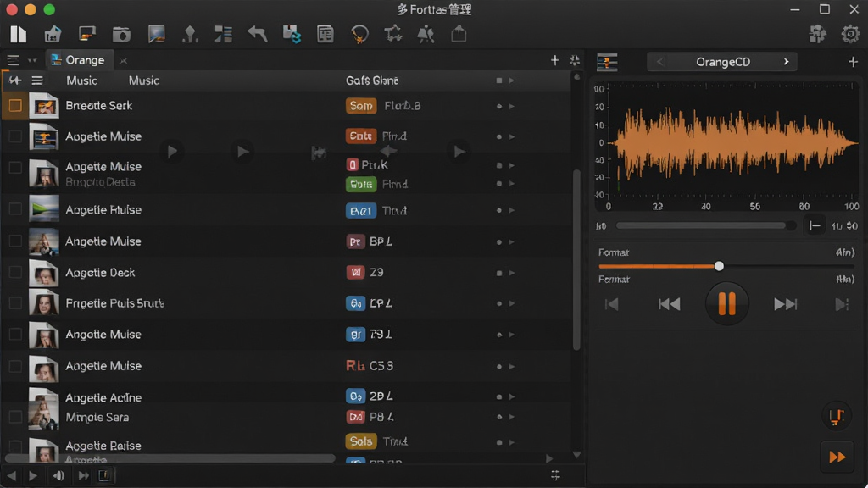Close the Orange tab
The width and height of the screenshot is (868, 488).
(124, 61)
